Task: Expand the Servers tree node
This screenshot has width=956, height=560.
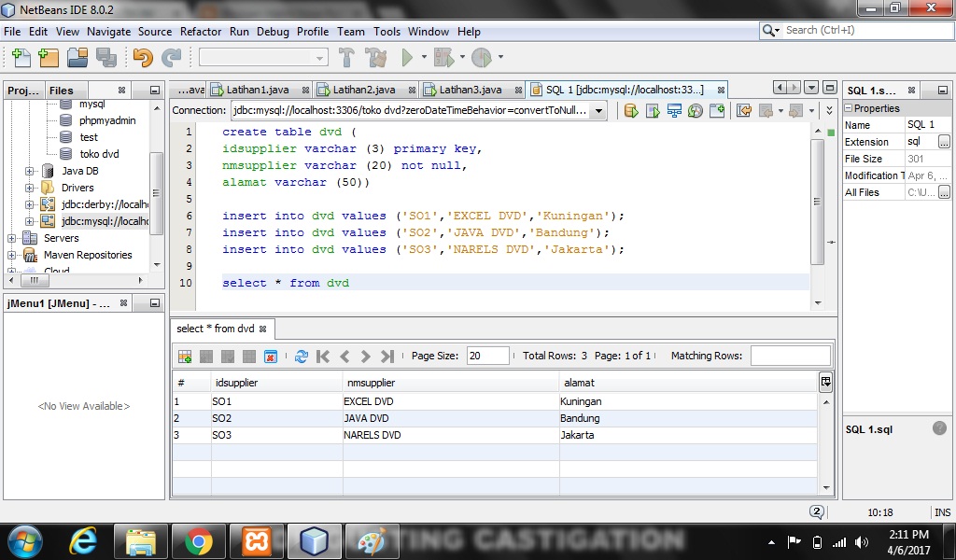Action: tap(11, 238)
